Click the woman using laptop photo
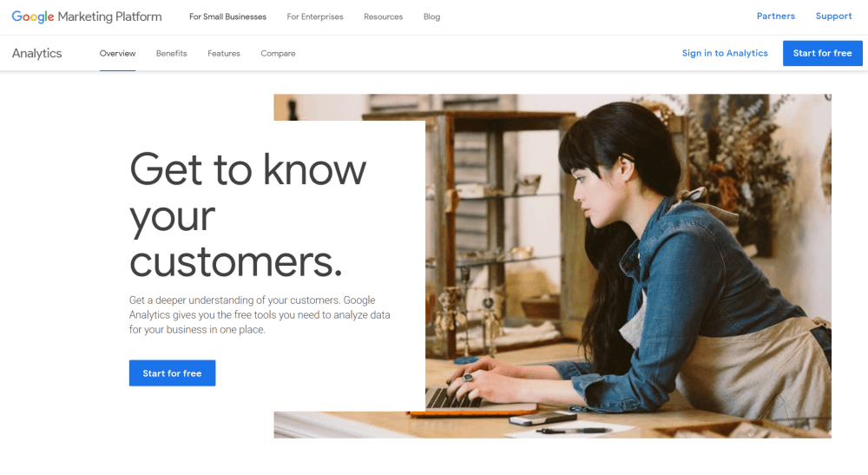 628,266
